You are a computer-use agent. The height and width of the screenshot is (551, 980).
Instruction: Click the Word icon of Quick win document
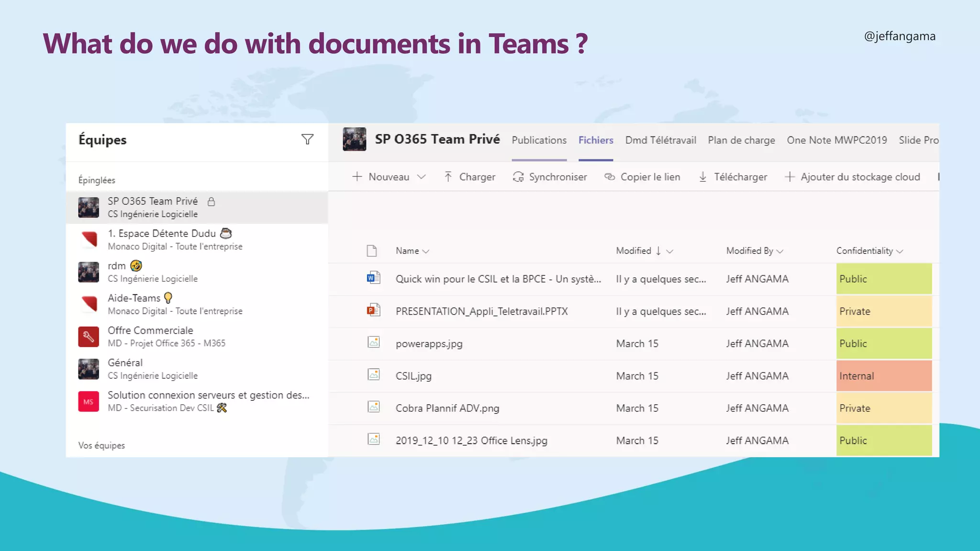(373, 278)
